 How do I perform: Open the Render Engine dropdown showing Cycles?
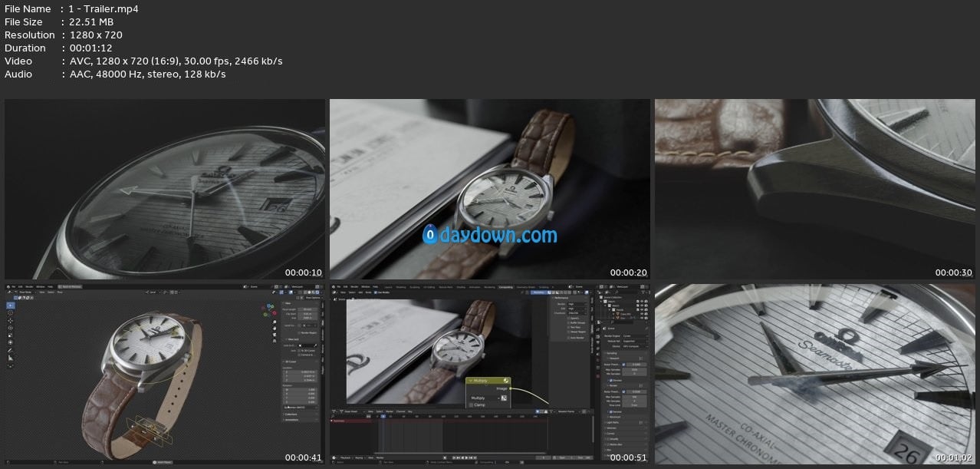pyautogui.click(x=635, y=336)
